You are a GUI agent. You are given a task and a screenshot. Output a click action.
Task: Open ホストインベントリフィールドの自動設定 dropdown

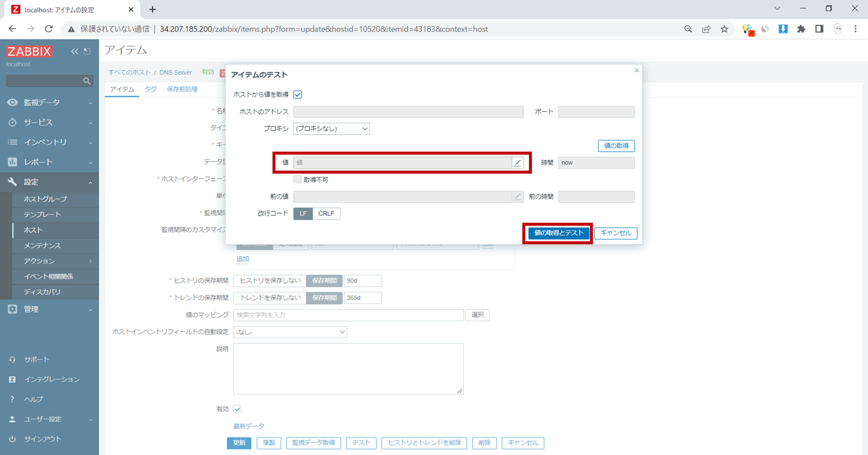coord(290,332)
